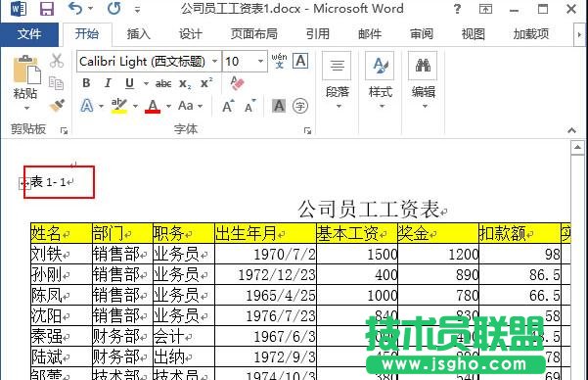Open the 文件 File tab
Viewport: 588px width, 380px height.
coord(29,34)
